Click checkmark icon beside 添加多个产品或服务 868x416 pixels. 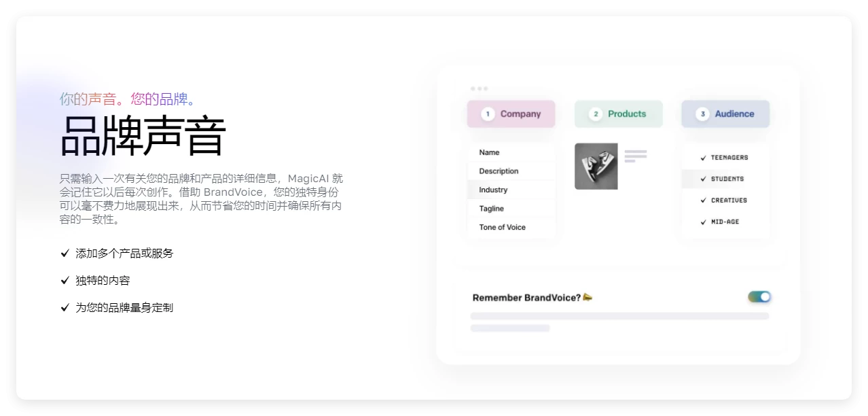65,253
